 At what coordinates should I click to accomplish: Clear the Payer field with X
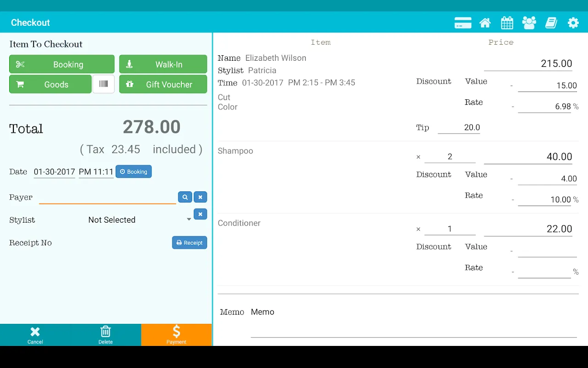coord(200,197)
